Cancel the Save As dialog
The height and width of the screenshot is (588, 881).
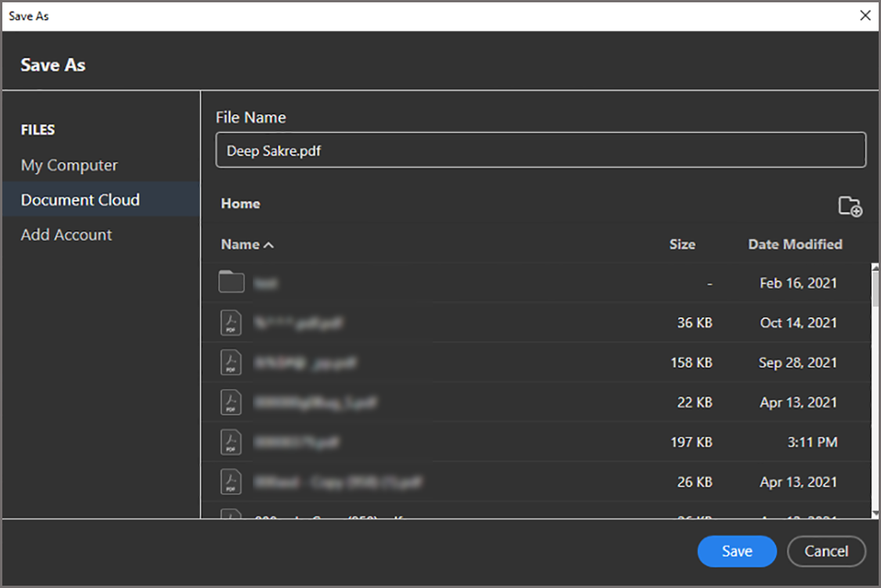click(826, 551)
